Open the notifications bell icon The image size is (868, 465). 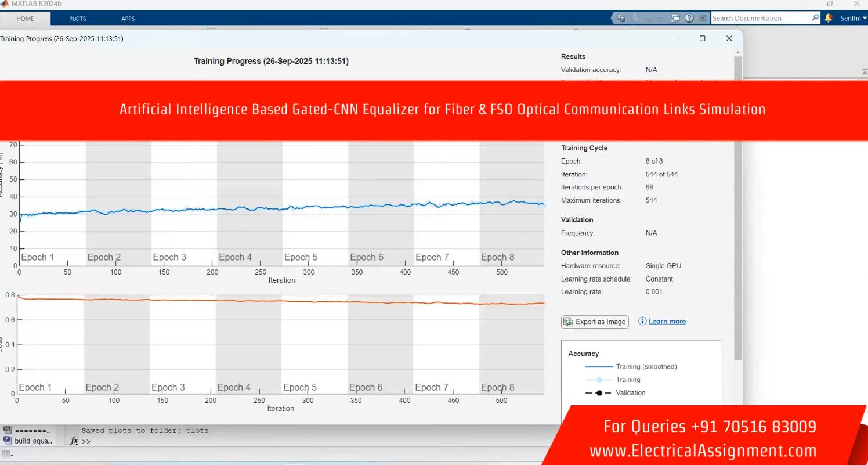click(x=829, y=18)
